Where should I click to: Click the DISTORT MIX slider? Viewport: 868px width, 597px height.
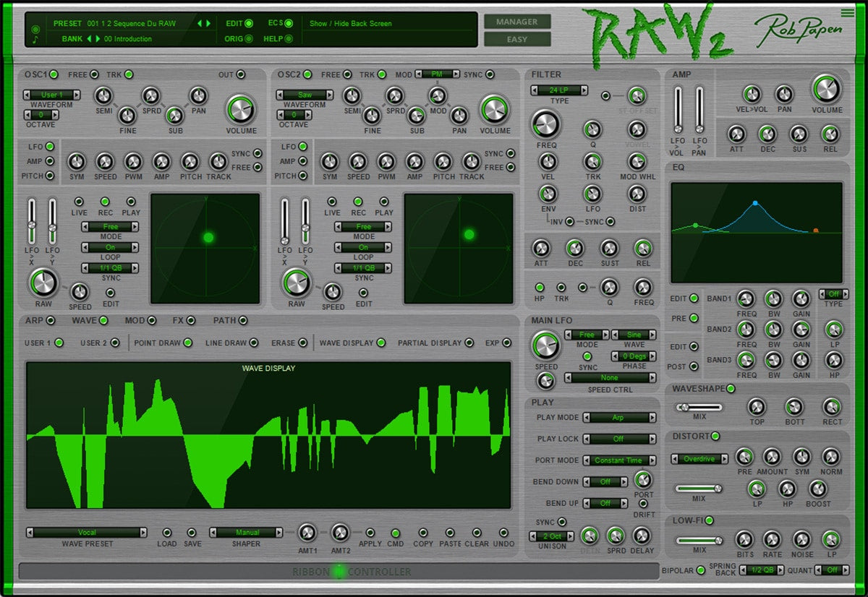coord(699,489)
